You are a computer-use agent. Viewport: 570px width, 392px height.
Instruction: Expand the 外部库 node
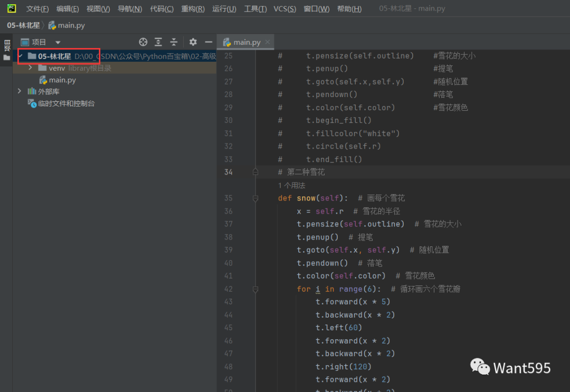tap(20, 91)
